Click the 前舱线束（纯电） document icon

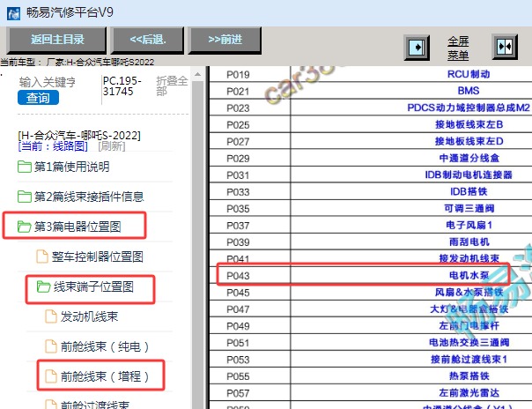(51, 346)
